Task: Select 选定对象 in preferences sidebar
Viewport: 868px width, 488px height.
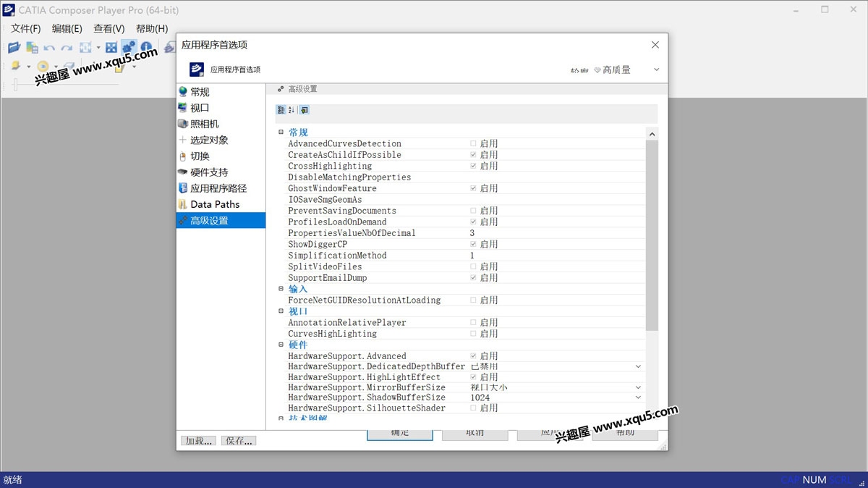Action: [221, 140]
